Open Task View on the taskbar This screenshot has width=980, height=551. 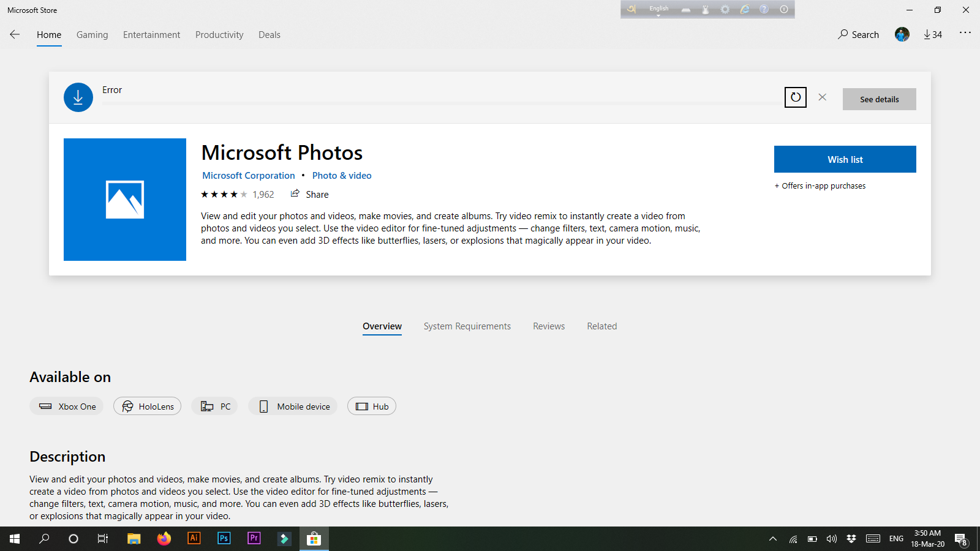click(x=103, y=539)
